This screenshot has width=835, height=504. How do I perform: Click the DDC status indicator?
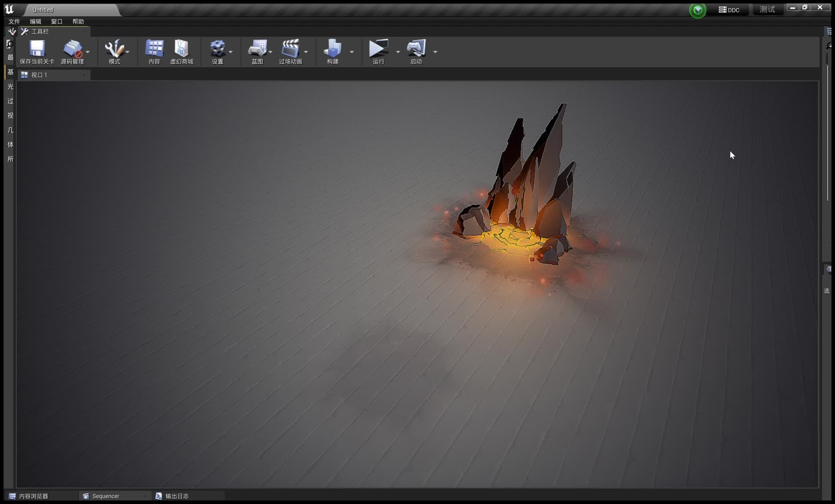pos(729,9)
